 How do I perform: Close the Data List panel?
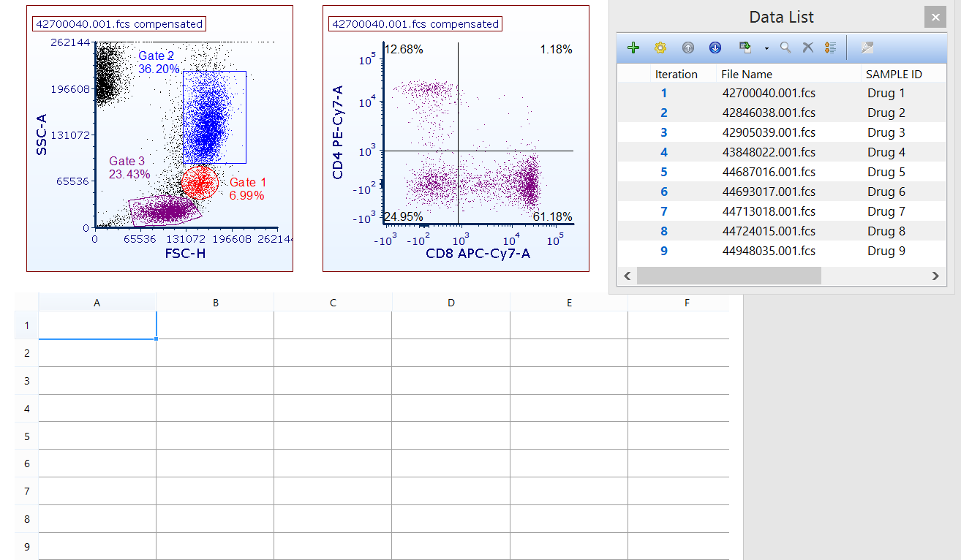tap(935, 17)
